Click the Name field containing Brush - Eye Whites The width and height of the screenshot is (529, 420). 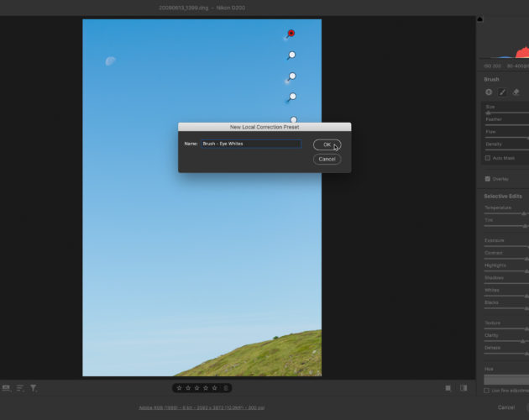251,144
